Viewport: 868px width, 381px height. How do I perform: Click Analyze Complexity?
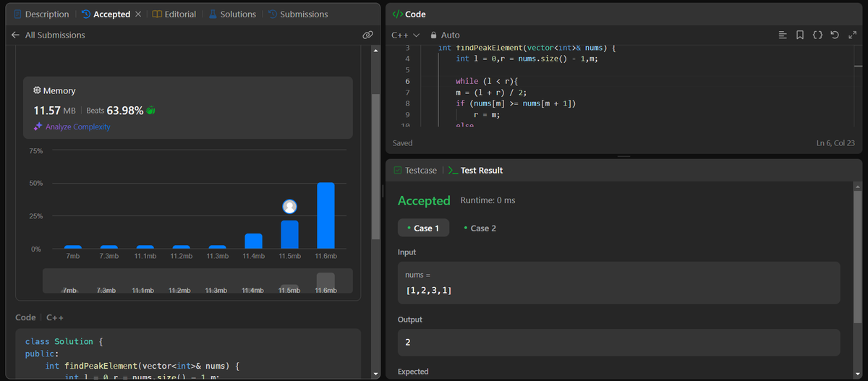72,127
